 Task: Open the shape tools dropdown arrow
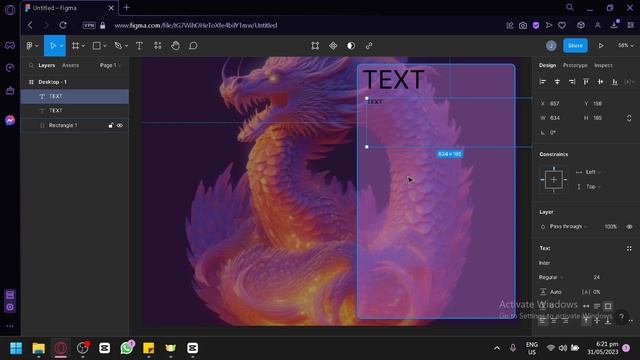104,46
